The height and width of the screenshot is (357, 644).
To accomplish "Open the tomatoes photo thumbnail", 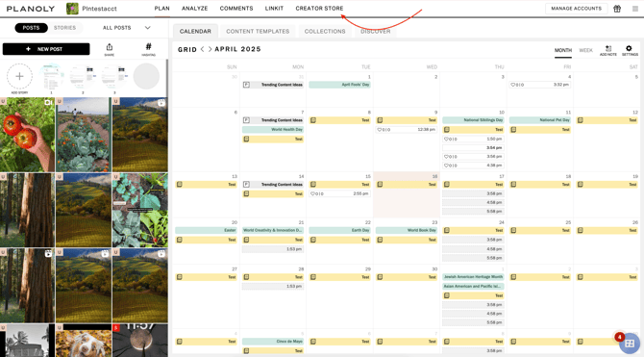I will (x=27, y=135).
